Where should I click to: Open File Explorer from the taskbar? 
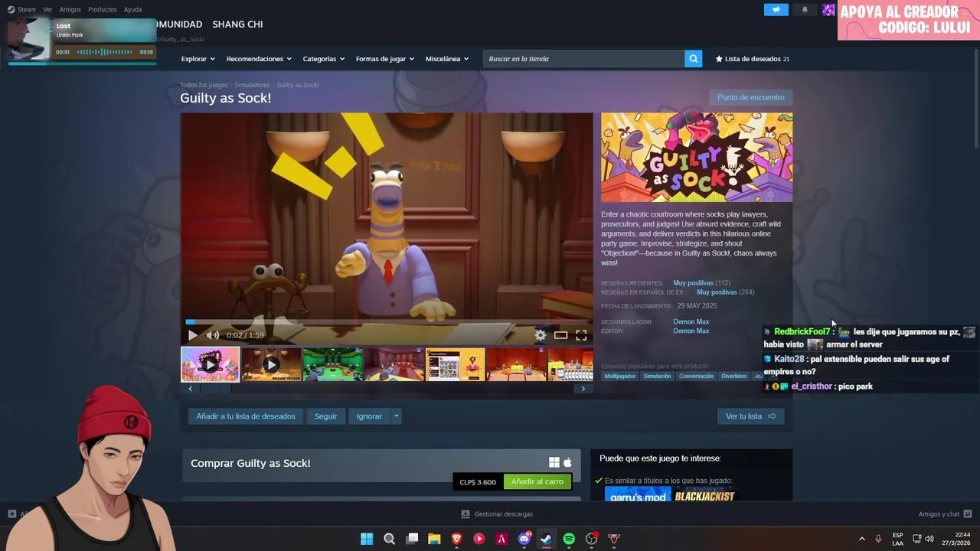[434, 539]
